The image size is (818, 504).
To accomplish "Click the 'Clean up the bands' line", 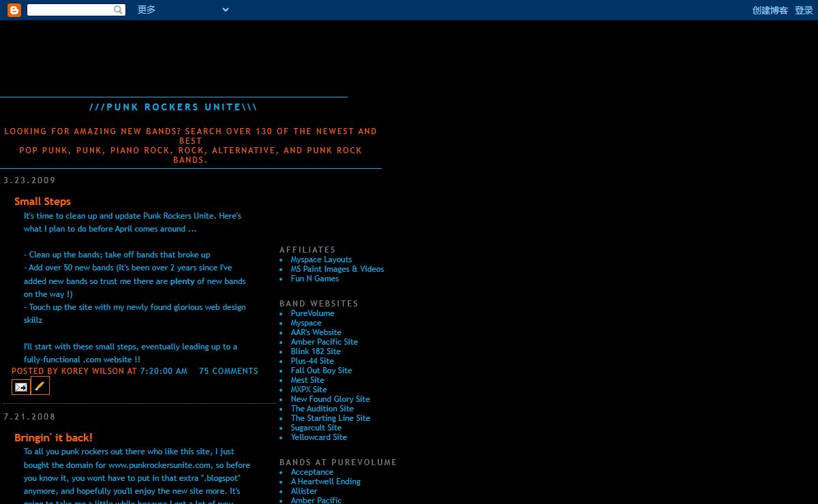I will (x=117, y=255).
